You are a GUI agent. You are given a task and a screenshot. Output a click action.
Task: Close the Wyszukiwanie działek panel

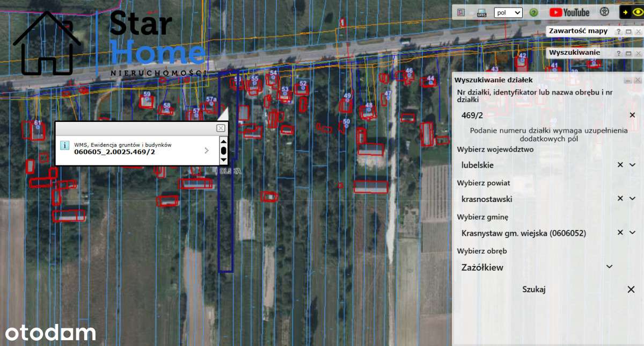pyautogui.click(x=637, y=80)
